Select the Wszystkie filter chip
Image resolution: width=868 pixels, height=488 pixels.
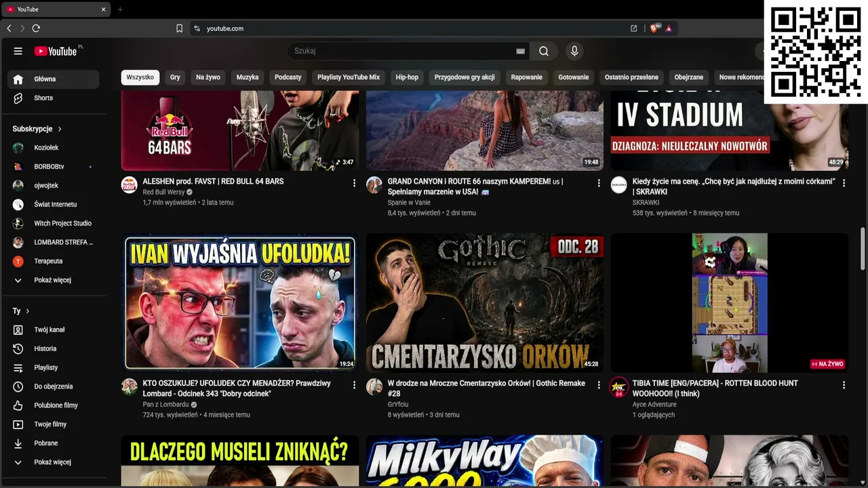[140, 77]
